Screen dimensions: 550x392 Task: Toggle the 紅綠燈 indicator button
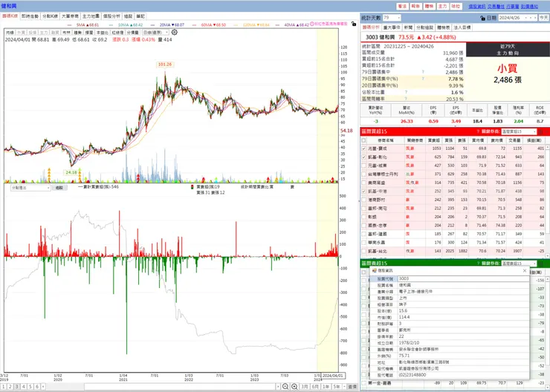(117, 32)
